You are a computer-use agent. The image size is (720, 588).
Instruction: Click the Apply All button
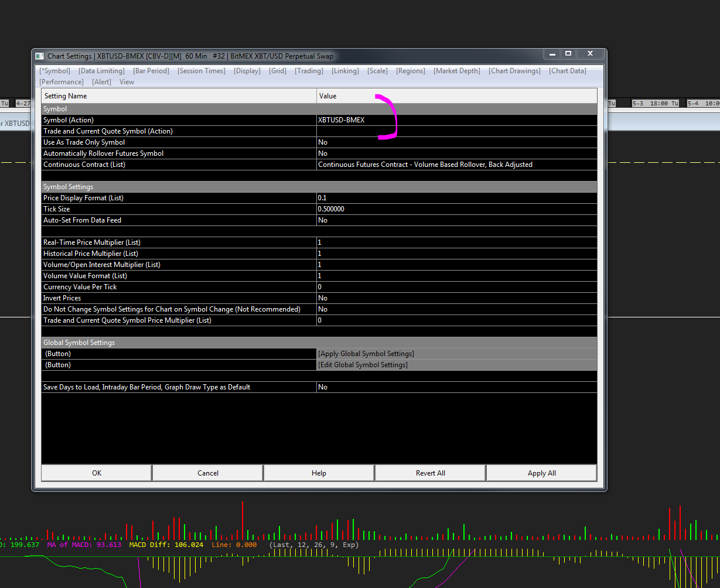pyautogui.click(x=541, y=473)
